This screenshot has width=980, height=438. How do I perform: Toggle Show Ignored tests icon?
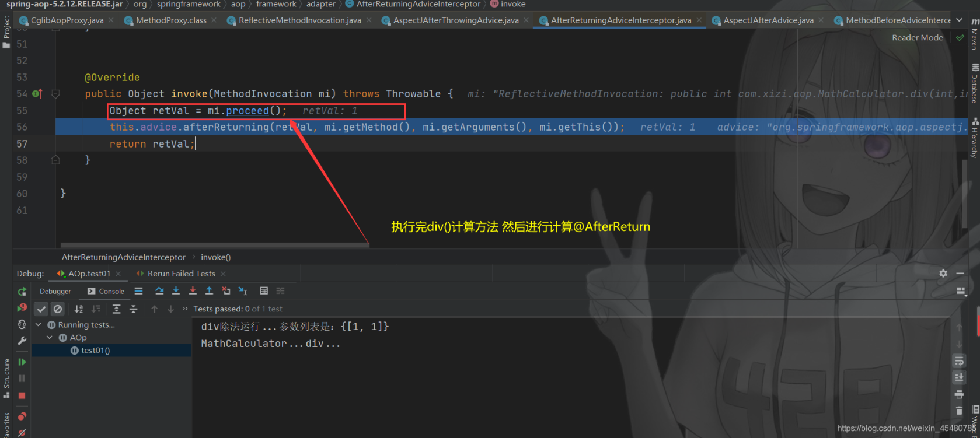[57, 309]
